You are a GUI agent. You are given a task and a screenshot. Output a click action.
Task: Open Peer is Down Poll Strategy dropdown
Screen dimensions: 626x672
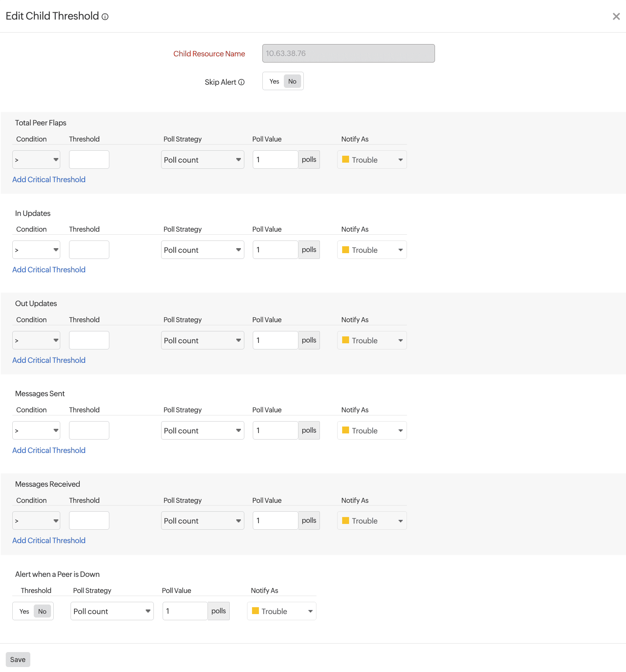click(x=112, y=611)
